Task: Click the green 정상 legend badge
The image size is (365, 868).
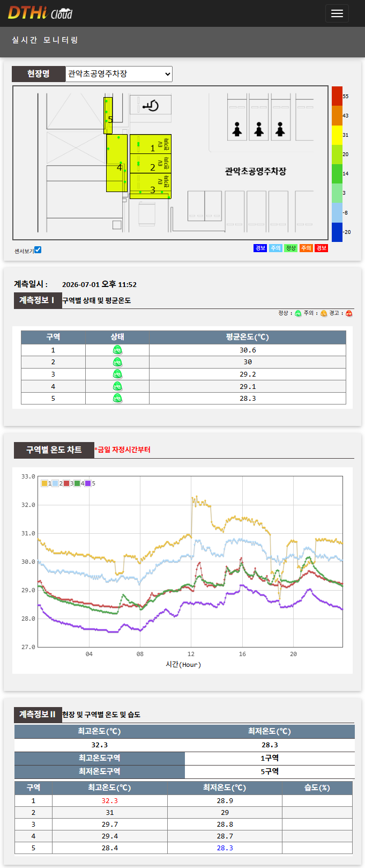Action: (291, 248)
